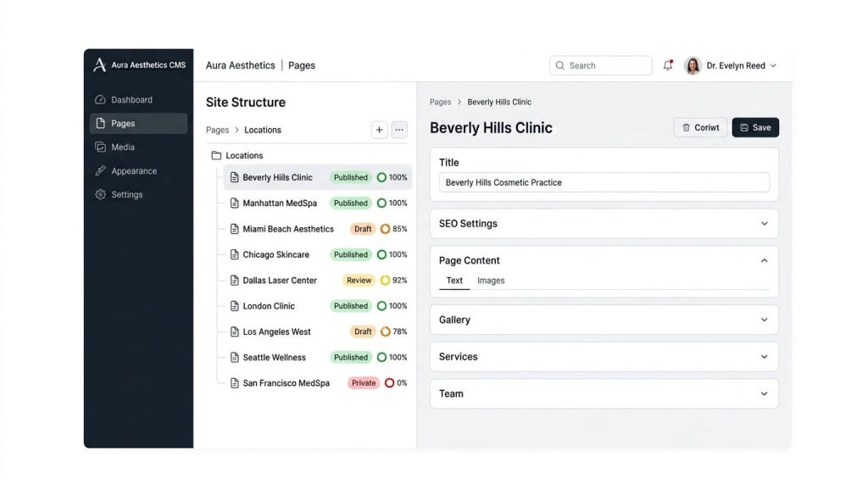Expand SEO Settings section

[604, 224]
